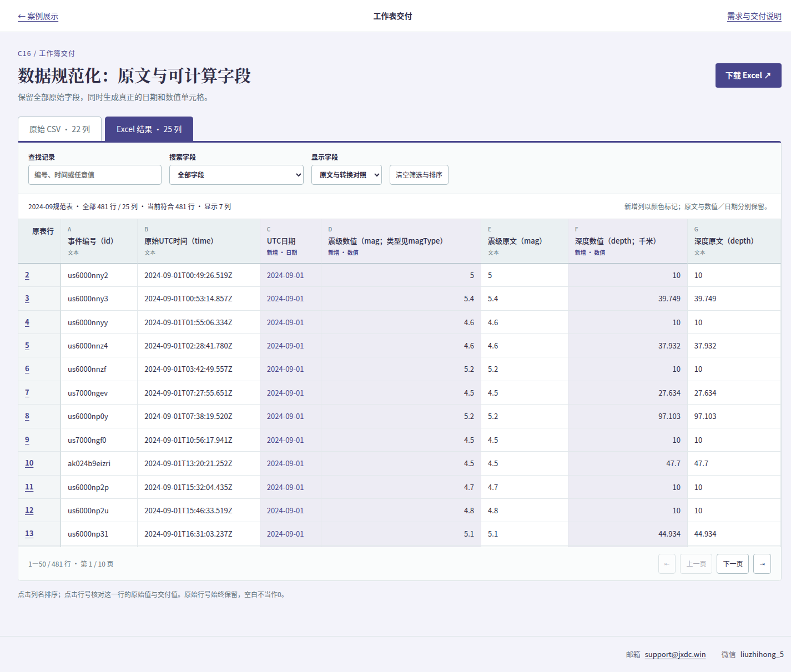This screenshot has width=791, height=672.
Task: Switch to 原始 CSV · 22 列 tab
Action: point(60,129)
